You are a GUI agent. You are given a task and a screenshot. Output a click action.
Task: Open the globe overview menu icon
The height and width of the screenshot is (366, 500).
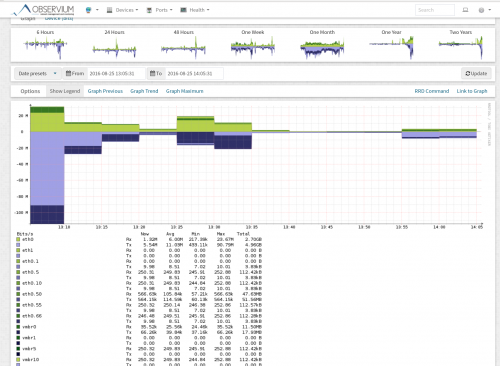pyautogui.click(x=88, y=10)
